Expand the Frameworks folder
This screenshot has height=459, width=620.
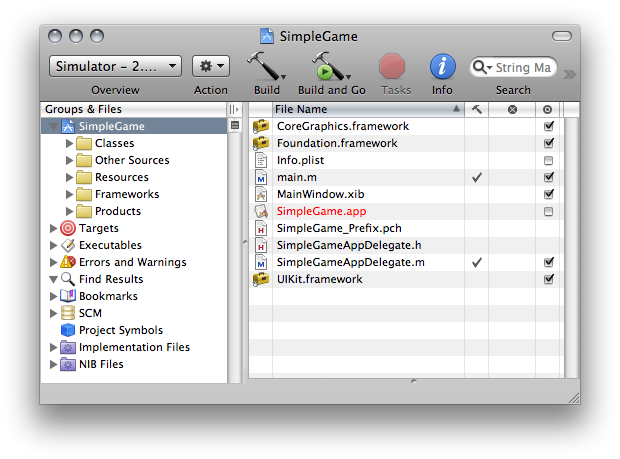tap(70, 194)
